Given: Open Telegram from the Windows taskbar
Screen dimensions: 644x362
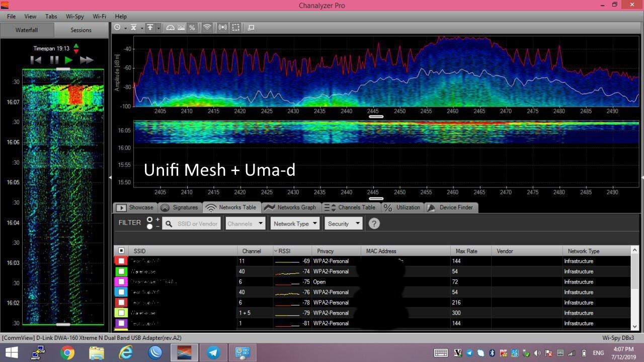Looking at the screenshot, I should click(x=213, y=353).
